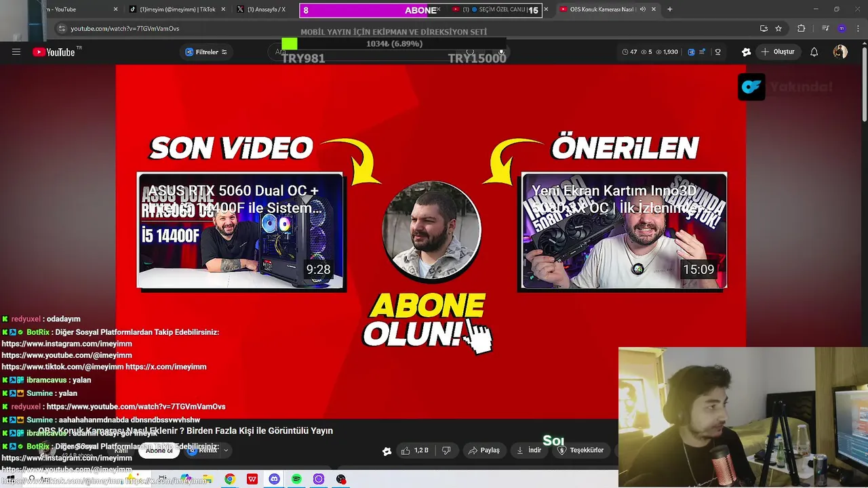The height and width of the screenshot is (488, 868).
Task: Open Spotify from the Windows taskbar
Action: pyautogui.click(x=296, y=479)
